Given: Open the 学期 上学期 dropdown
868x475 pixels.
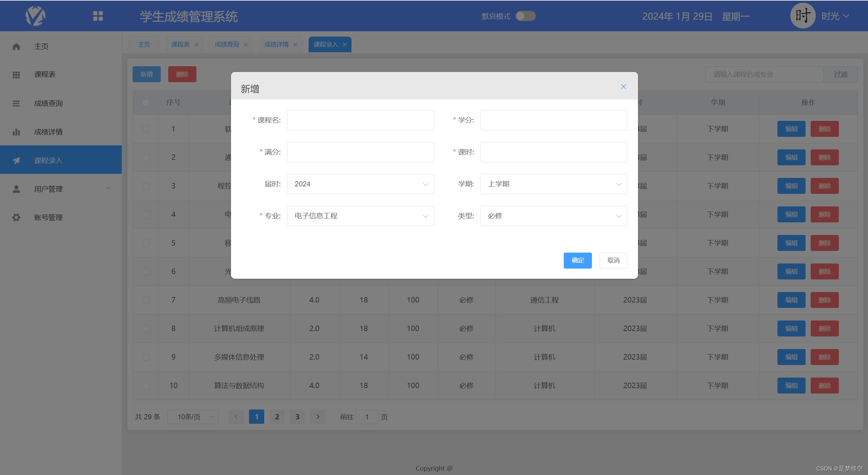Looking at the screenshot, I should pyautogui.click(x=553, y=184).
